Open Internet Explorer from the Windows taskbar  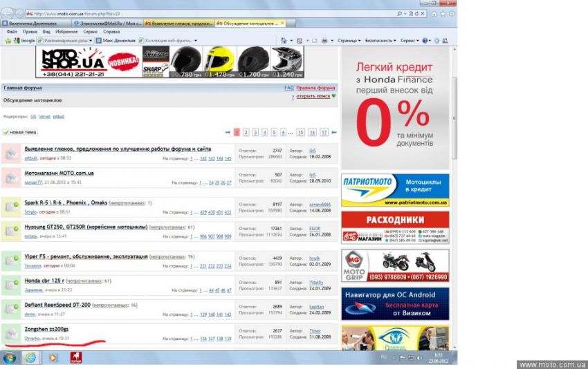(31, 357)
